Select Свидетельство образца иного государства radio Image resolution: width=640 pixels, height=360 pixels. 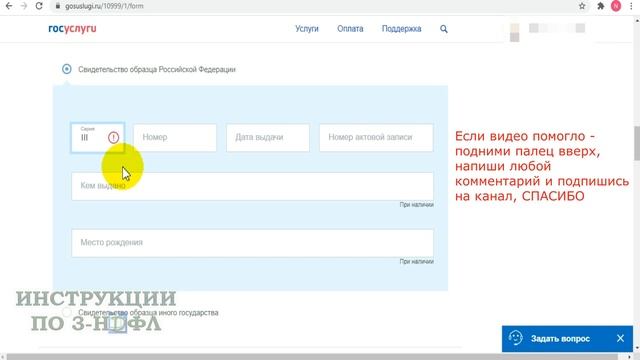67,312
